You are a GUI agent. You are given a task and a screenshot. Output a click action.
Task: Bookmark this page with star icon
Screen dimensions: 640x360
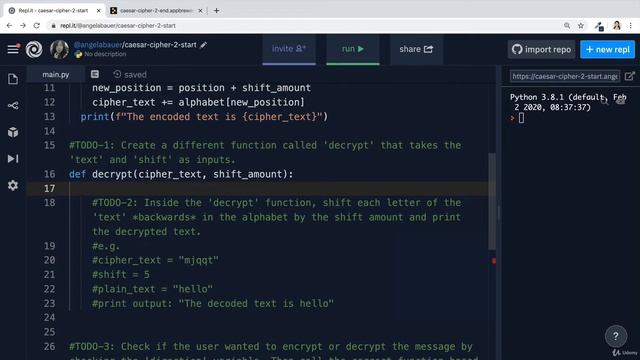(x=581, y=25)
